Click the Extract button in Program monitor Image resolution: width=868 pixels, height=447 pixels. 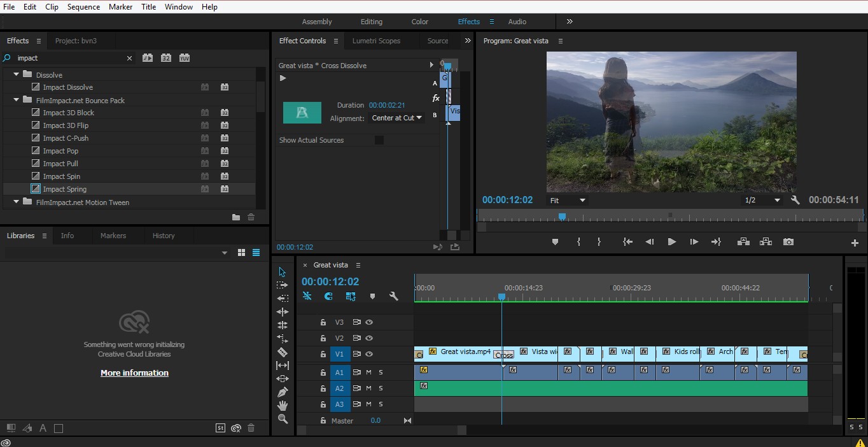[766, 242]
